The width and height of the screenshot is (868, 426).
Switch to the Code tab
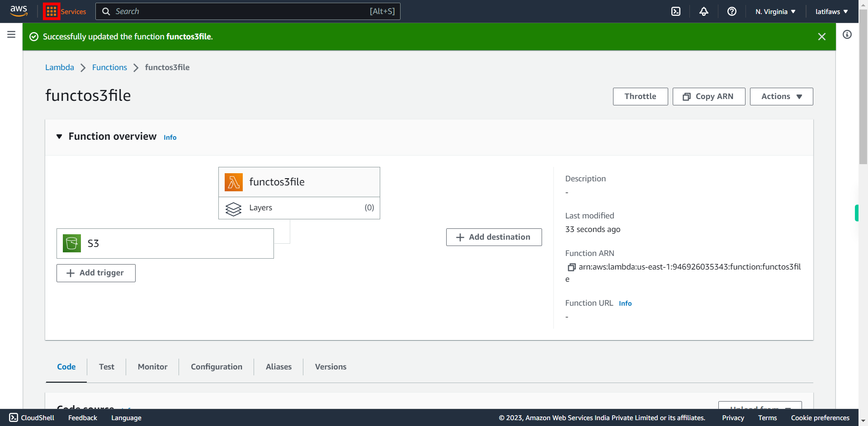tap(66, 367)
